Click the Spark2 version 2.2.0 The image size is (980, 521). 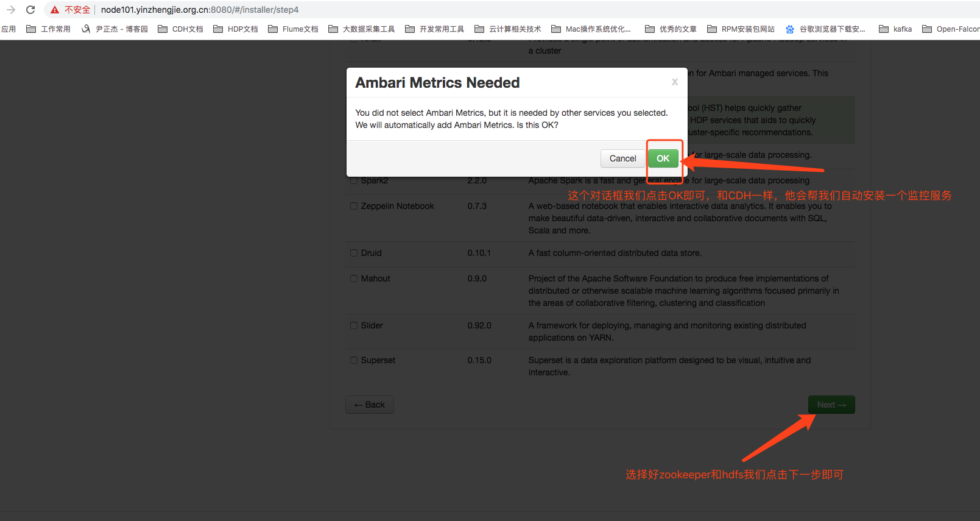(x=477, y=180)
